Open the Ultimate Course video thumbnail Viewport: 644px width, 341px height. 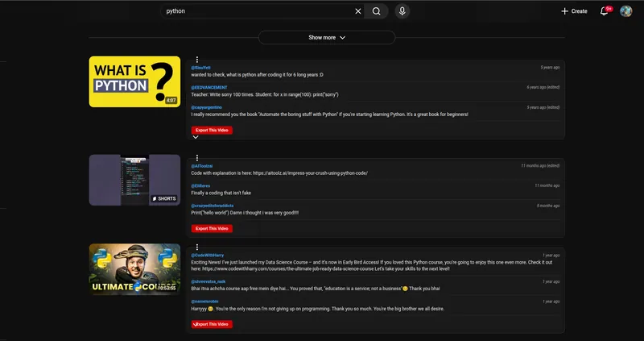(134, 269)
